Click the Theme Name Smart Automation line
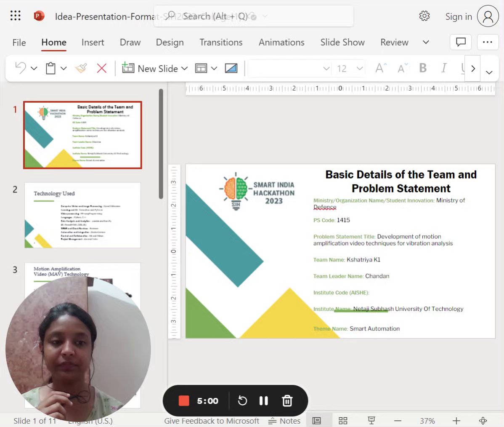Image resolution: width=504 pixels, height=427 pixels. (356, 328)
